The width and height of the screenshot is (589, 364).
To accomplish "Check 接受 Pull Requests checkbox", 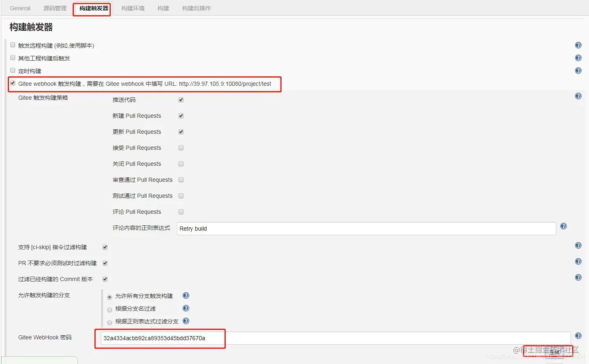I will tap(181, 148).
